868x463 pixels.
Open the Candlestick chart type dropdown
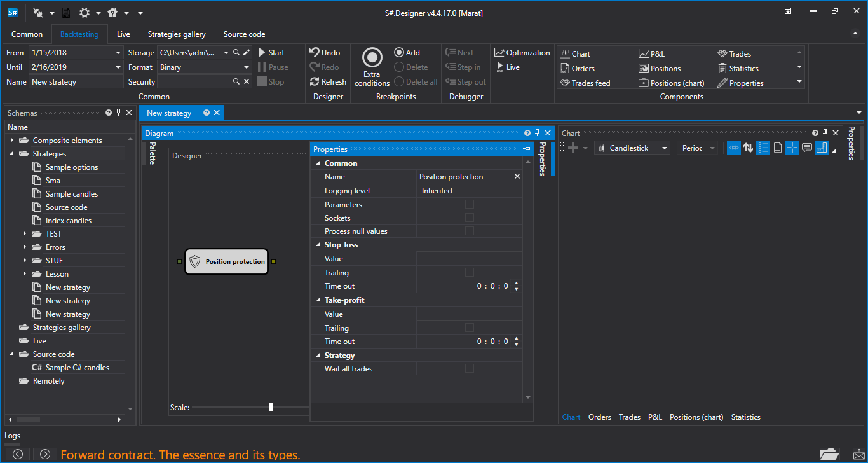(x=632, y=148)
